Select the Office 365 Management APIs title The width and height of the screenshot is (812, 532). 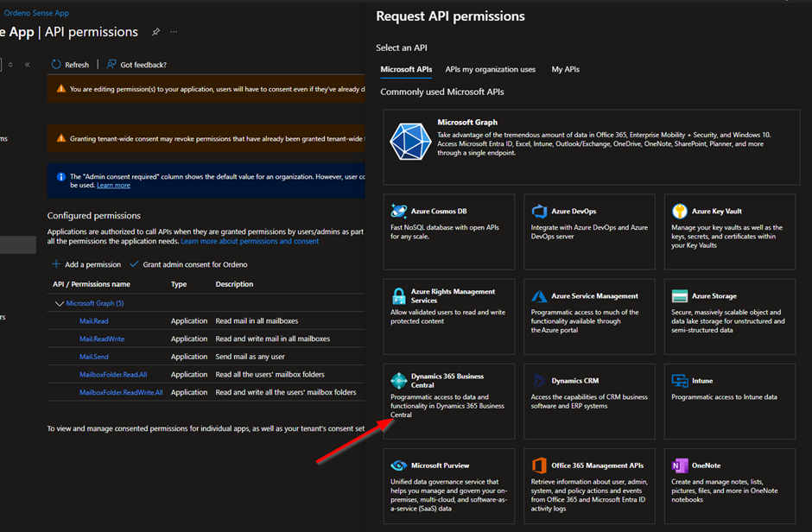[x=598, y=465]
